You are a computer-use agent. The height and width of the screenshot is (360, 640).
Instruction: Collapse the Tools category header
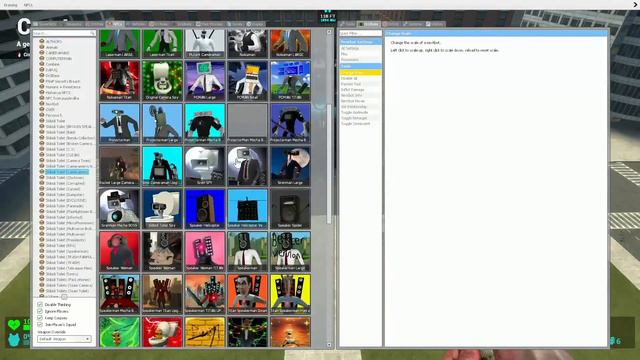(360, 66)
